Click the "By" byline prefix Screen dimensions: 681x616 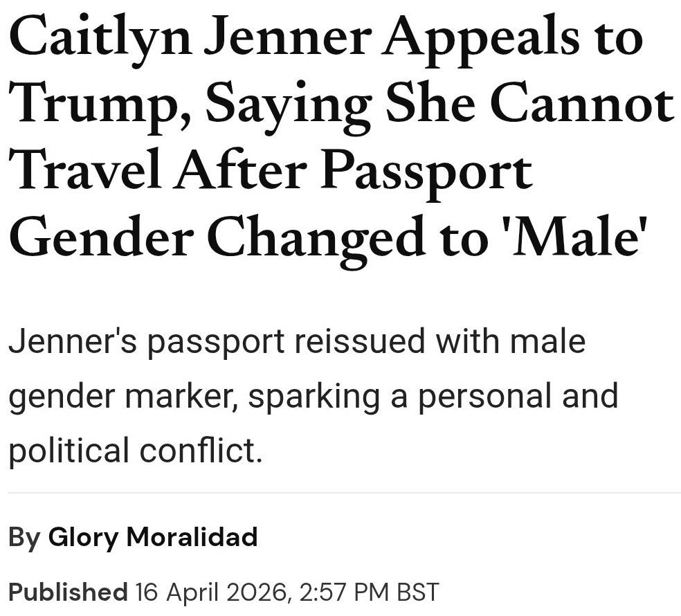click(x=24, y=537)
